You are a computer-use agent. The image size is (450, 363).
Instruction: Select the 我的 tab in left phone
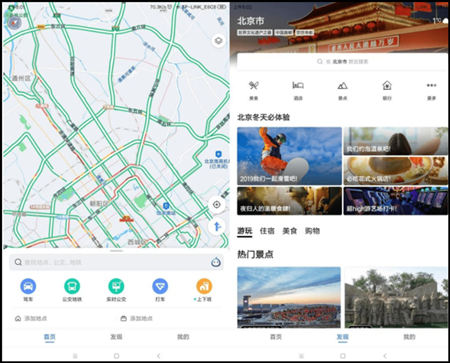pyautogui.click(x=183, y=337)
